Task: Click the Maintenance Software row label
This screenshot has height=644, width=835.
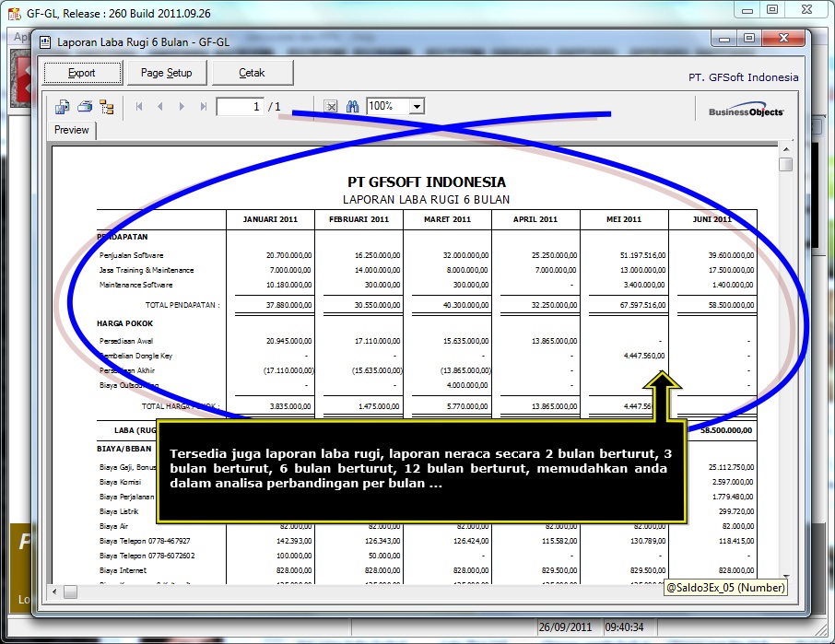Action: pyautogui.click(x=135, y=286)
